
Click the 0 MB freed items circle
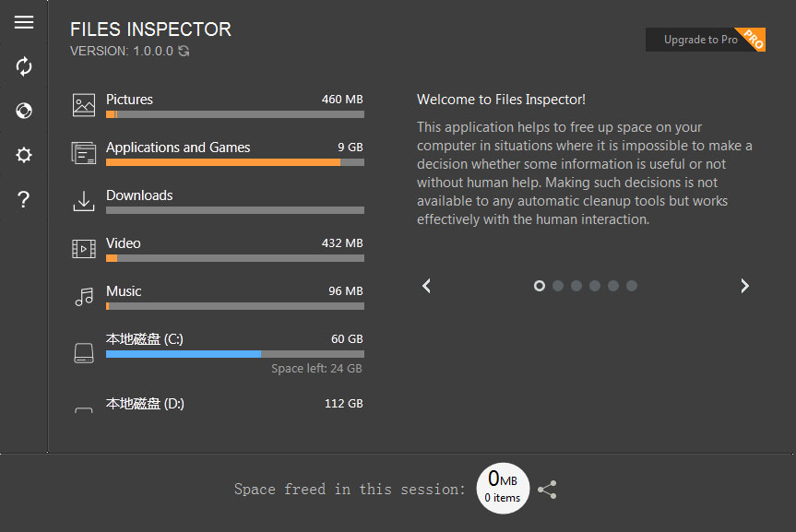coord(503,489)
